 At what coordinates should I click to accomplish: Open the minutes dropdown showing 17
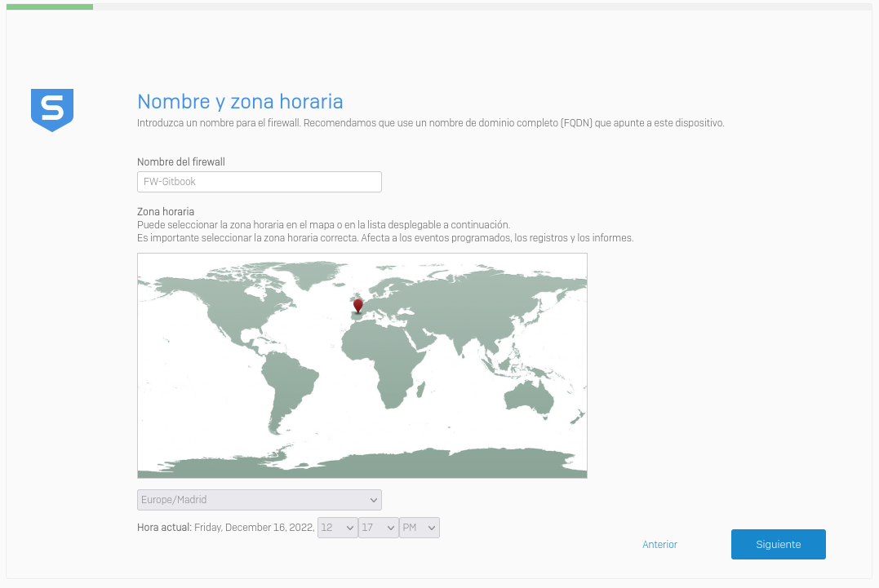378,528
